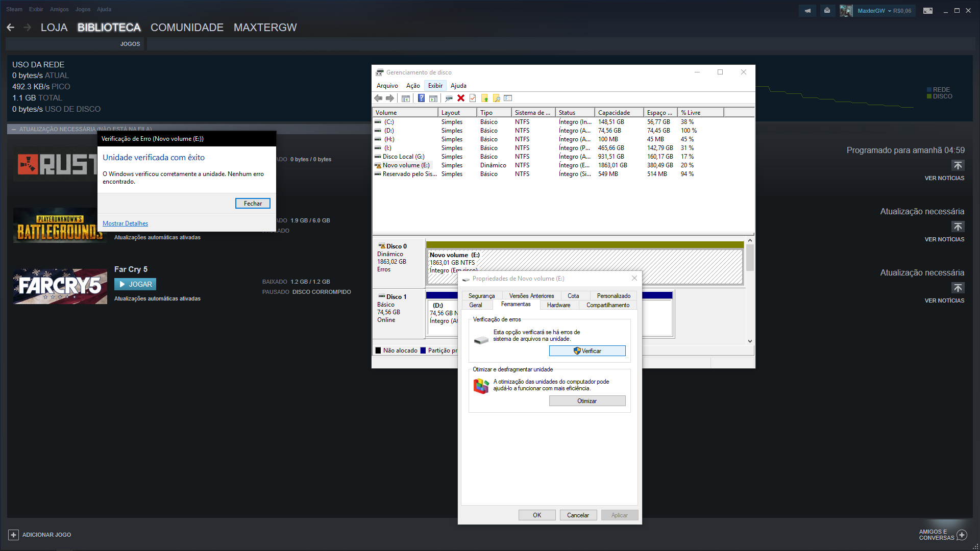Sort by the % Livre column header
Screen dimensions: 980x551
click(700, 113)
